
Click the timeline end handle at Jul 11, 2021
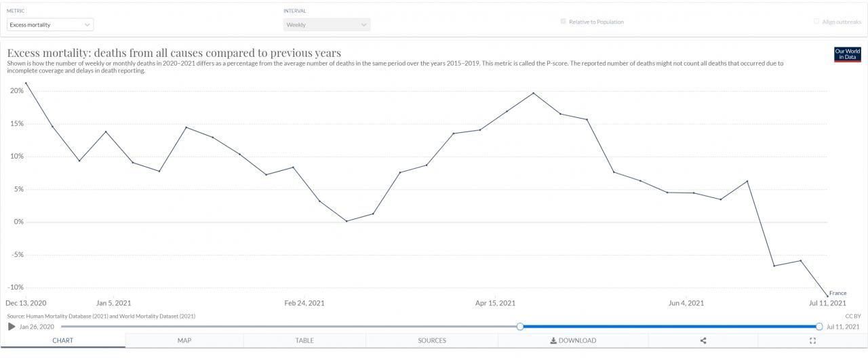pos(819,327)
